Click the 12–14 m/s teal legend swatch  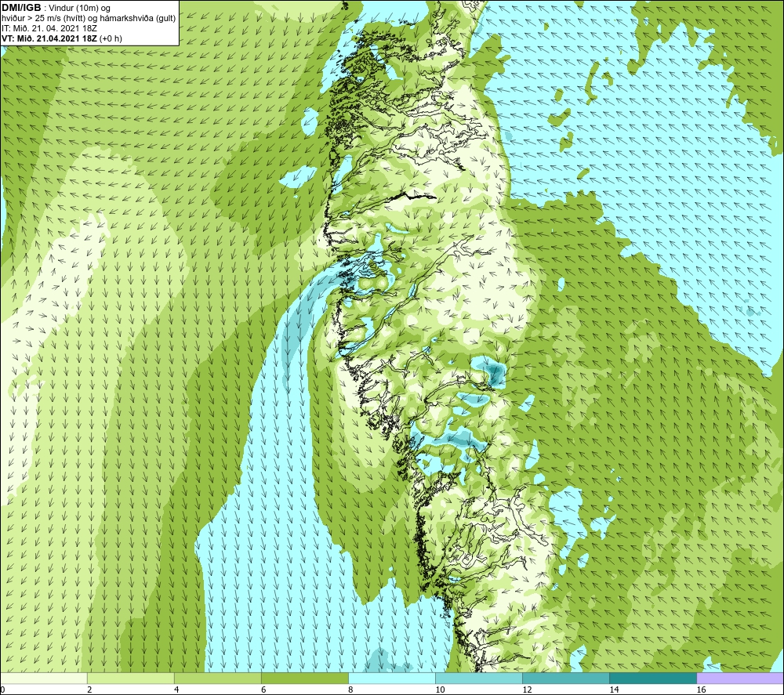(x=566, y=679)
